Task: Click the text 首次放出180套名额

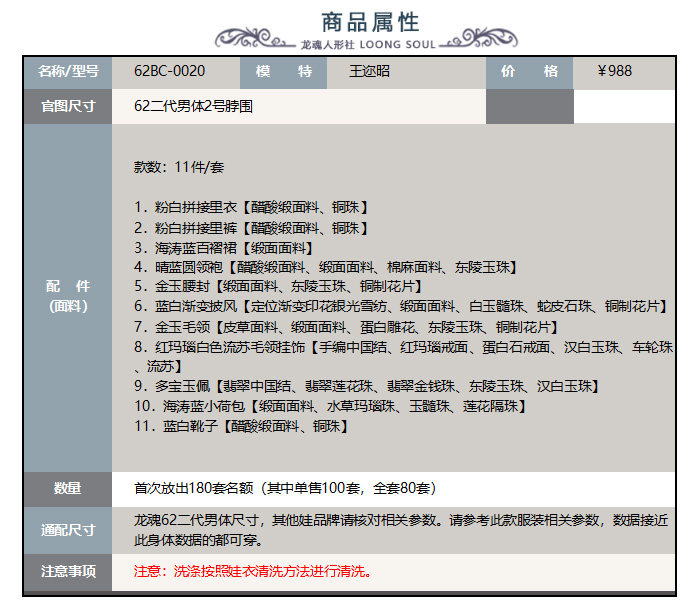Action: click(193, 488)
